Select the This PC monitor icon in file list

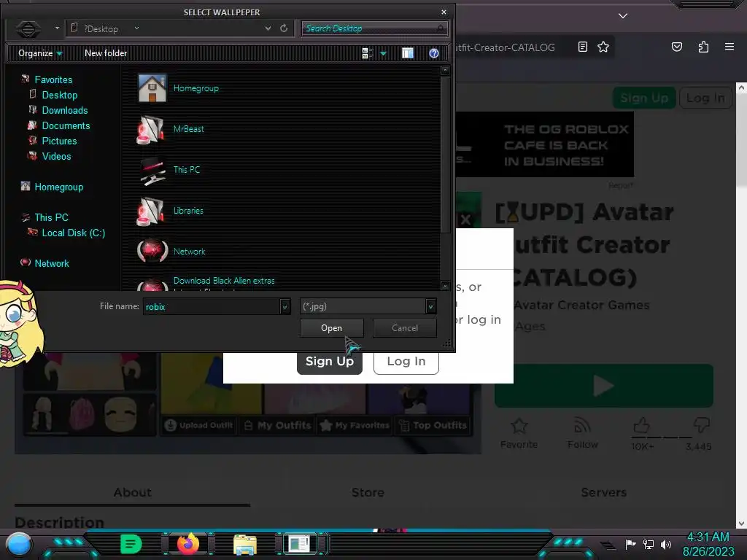pyautogui.click(x=152, y=171)
